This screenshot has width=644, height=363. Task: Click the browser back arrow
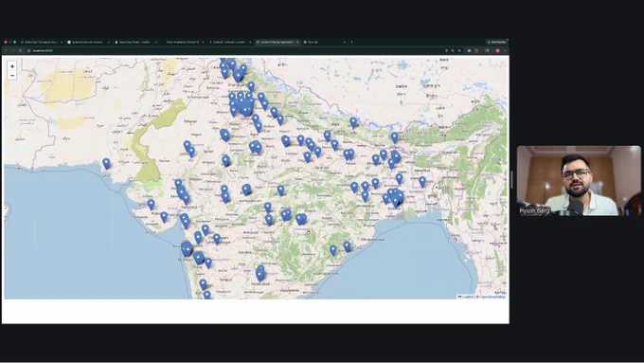point(6,50)
